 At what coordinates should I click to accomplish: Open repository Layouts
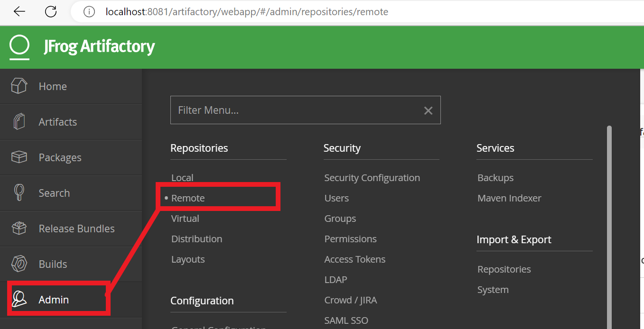(188, 259)
